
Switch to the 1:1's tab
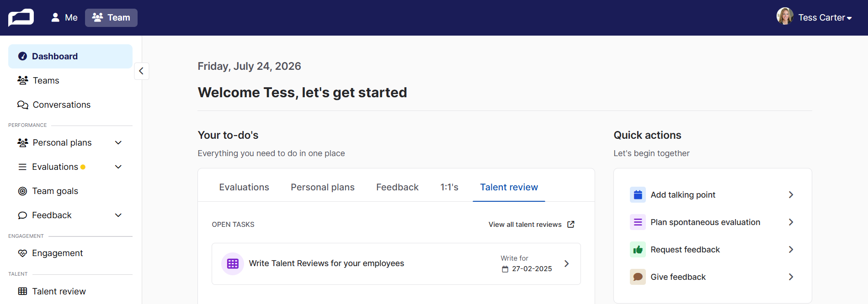click(449, 187)
